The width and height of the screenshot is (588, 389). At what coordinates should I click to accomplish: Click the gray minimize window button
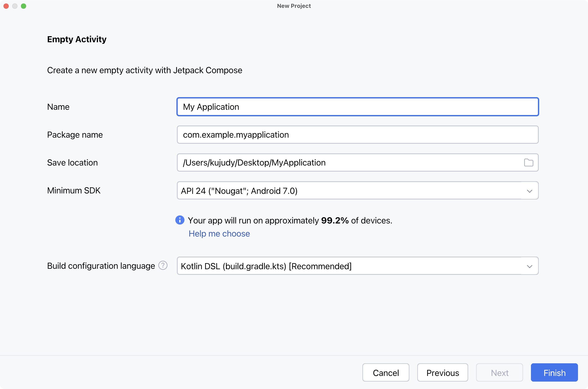(x=15, y=6)
